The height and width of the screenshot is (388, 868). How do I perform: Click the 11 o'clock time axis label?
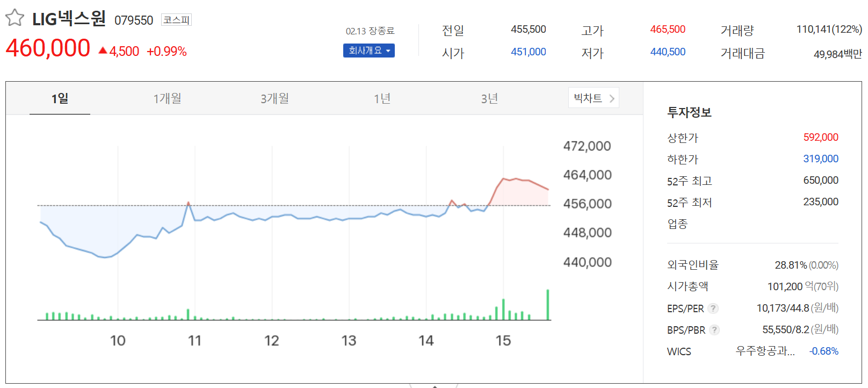(x=194, y=341)
